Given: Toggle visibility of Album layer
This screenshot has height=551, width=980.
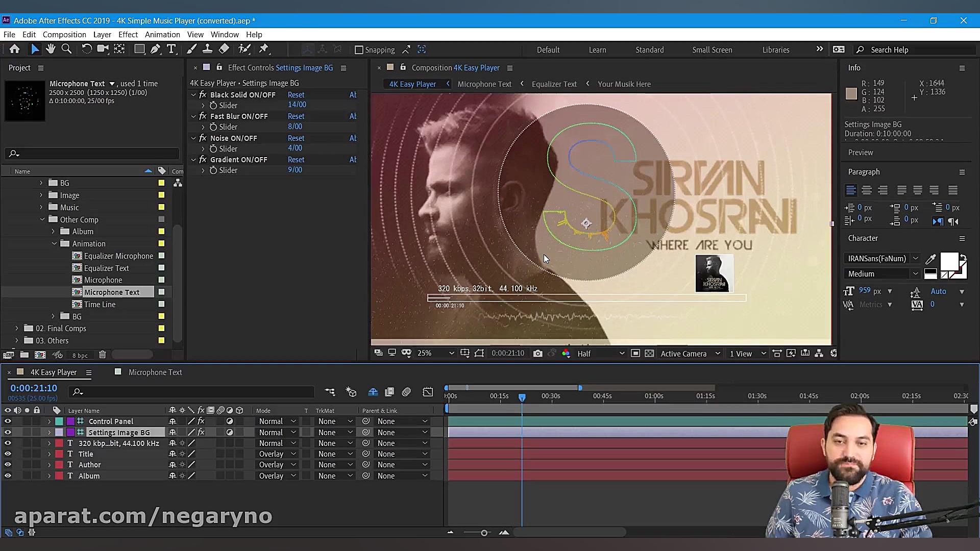Looking at the screenshot, I should (x=8, y=475).
